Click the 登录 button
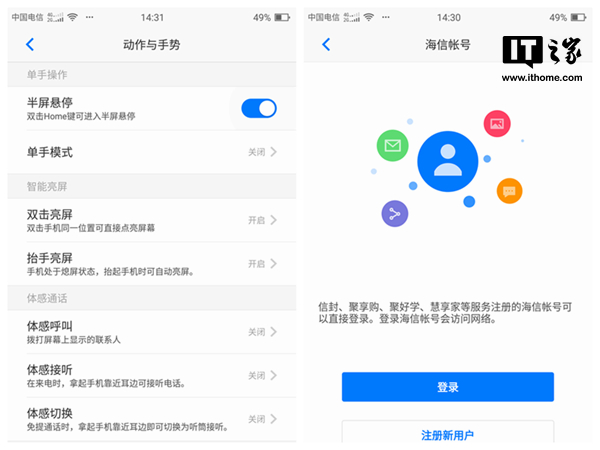Image resolution: width=600 pixels, height=450 pixels. (x=448, y=387)
